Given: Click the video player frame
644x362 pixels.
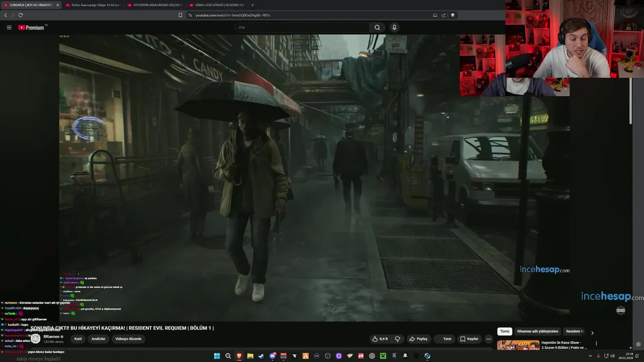Looking at the screenshot, I should pyautogui.click(x=314, y=177).
